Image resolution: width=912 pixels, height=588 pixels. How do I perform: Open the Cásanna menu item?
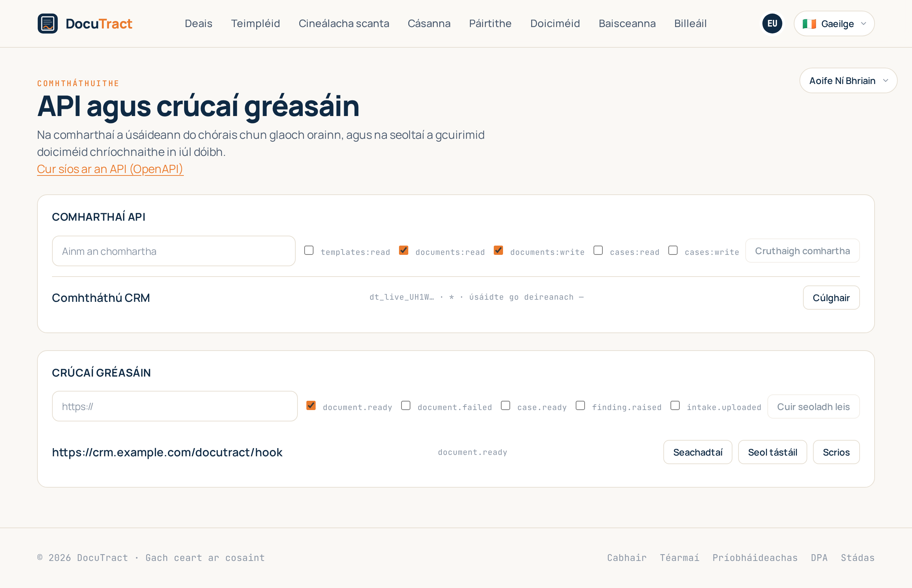(x=429, y=24)
